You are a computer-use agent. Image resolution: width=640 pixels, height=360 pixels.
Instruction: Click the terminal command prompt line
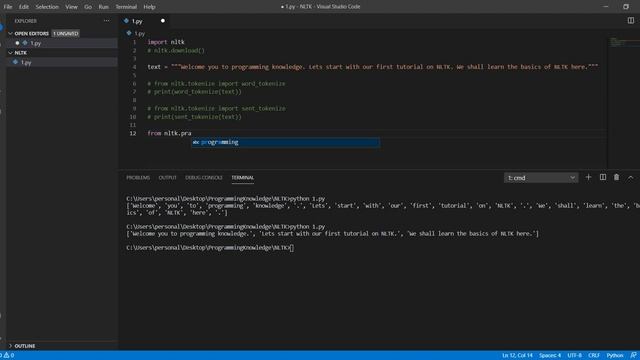point(210,248)
